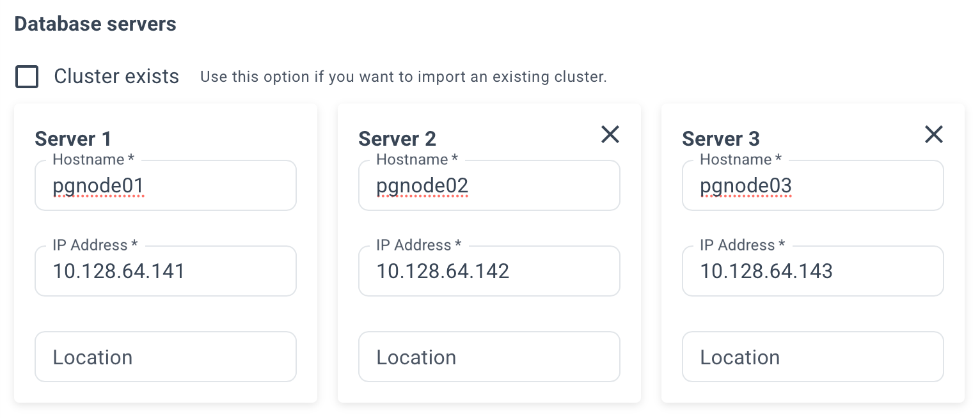The height and width of the screenshot is (418, 980).
Task: Click IP Address field 10.128.64.141
Action: (166, 271)
